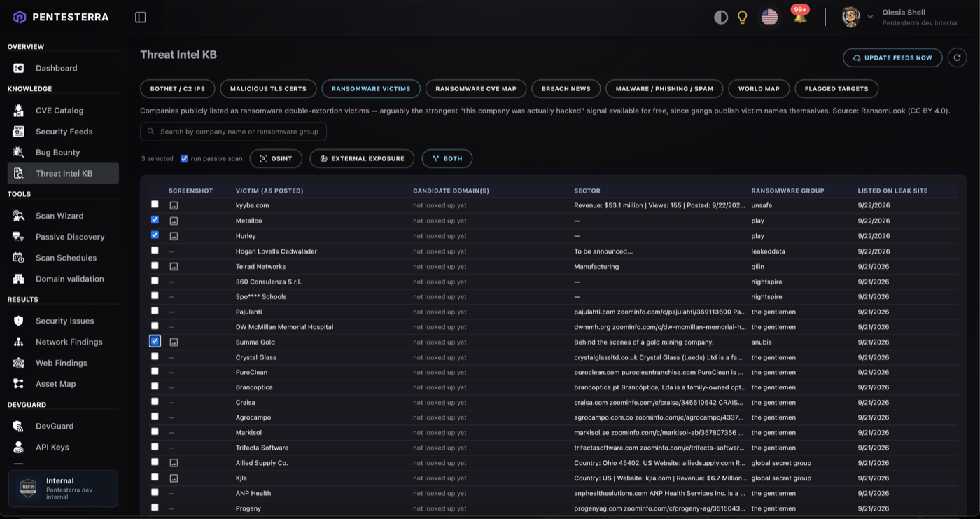Open Scan Wizard tool

tap(63, 216)
